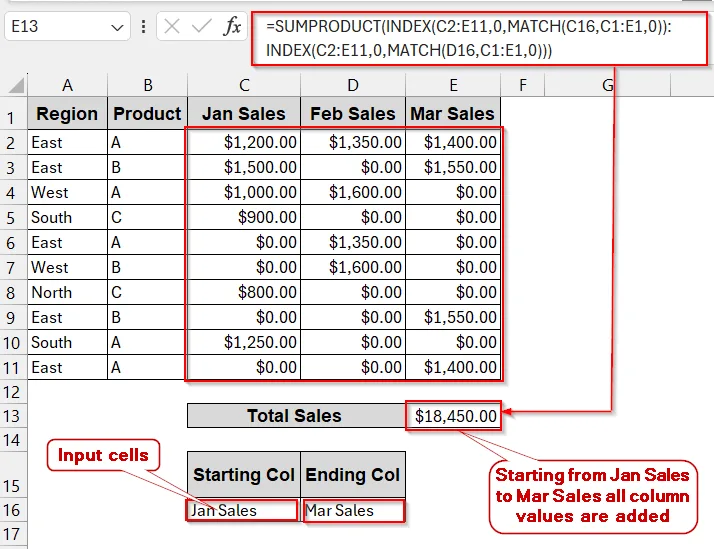714x549 pixels.
Task: Select input cell C16 Jan Sales
Action: (x=243, y=510)
